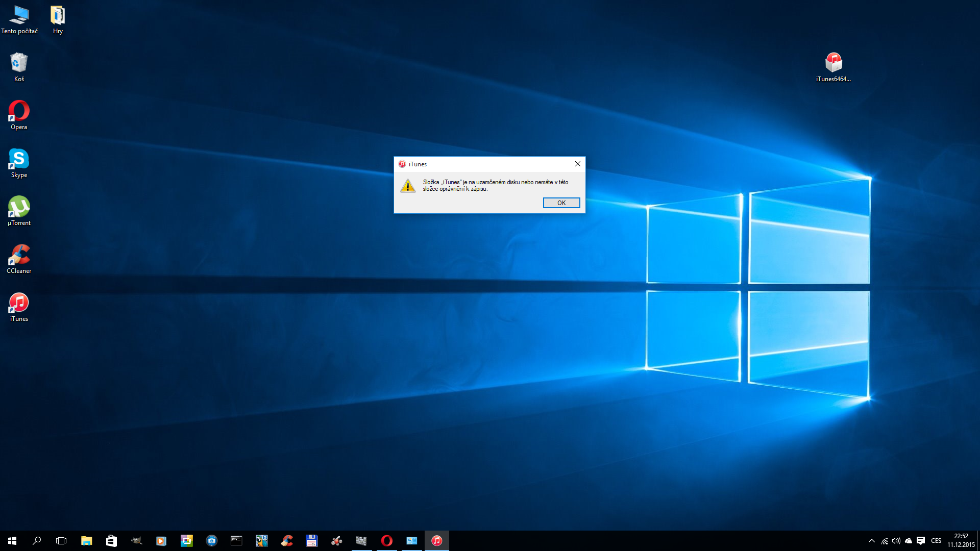This screenshot has height=551, width=980.
Task: Open the Windows Start menu
Action: (12, 541)
